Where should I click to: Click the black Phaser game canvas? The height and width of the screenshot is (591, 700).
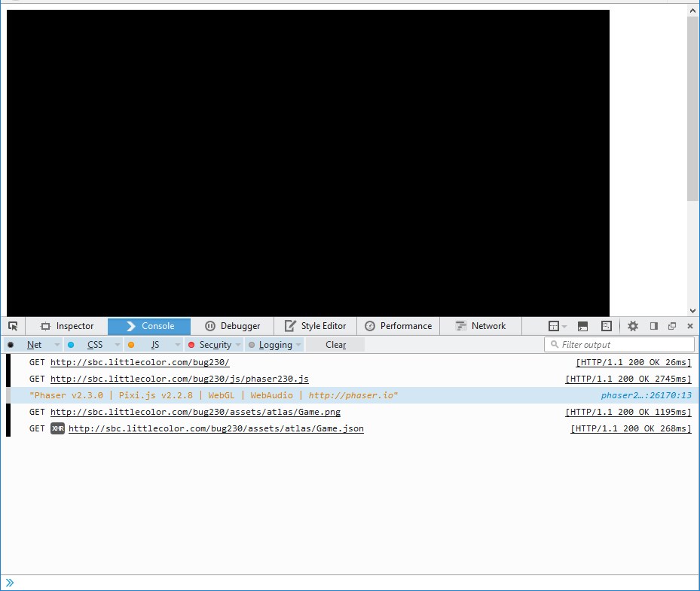coord(308,163)
